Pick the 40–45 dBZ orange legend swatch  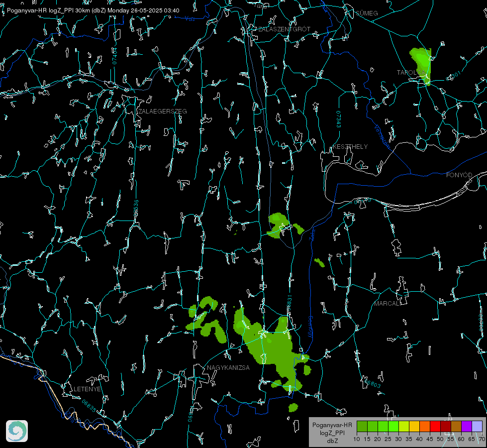tap(425, 426)
